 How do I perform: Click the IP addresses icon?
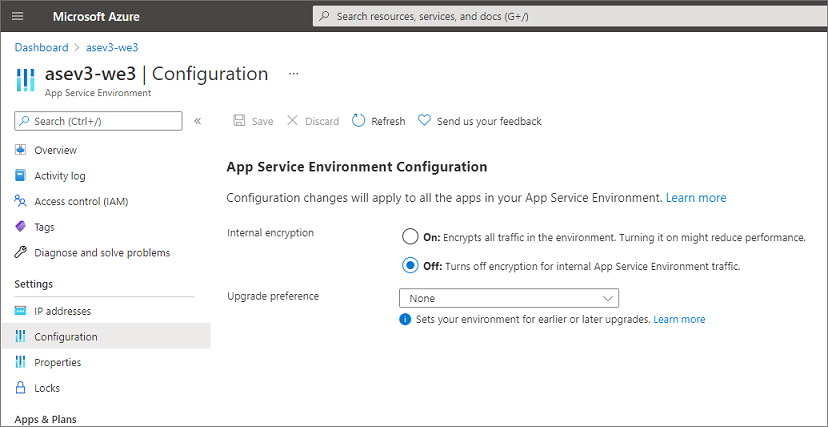tap(21, 311)
